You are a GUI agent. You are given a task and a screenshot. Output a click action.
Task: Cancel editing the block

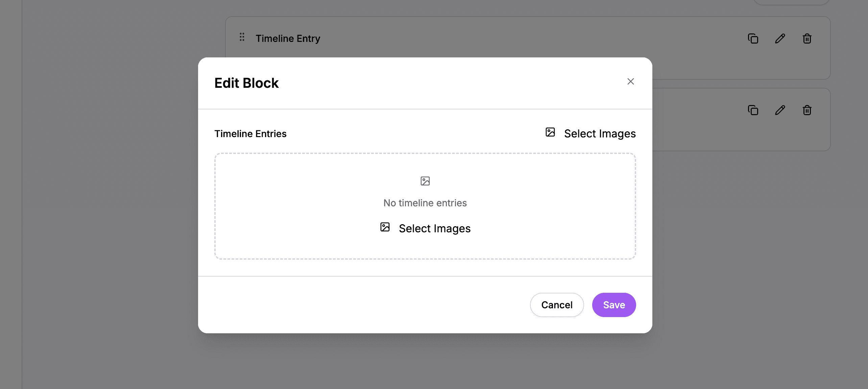tap(557, 305)
